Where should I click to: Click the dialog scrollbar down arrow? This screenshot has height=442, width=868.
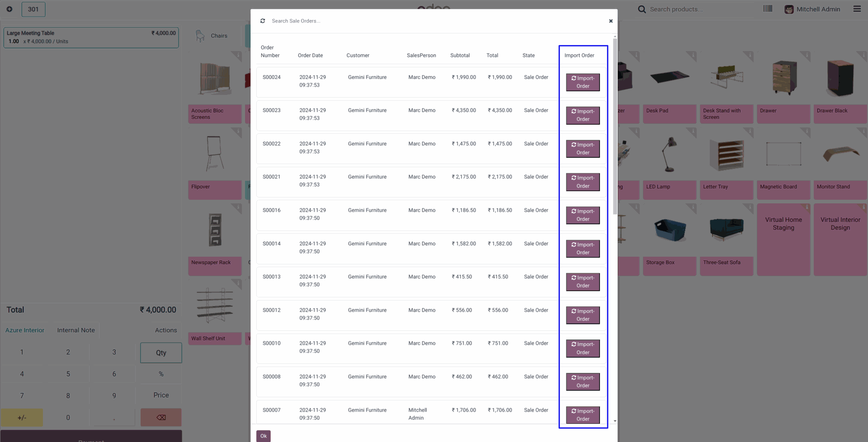[x=615, y=421]
